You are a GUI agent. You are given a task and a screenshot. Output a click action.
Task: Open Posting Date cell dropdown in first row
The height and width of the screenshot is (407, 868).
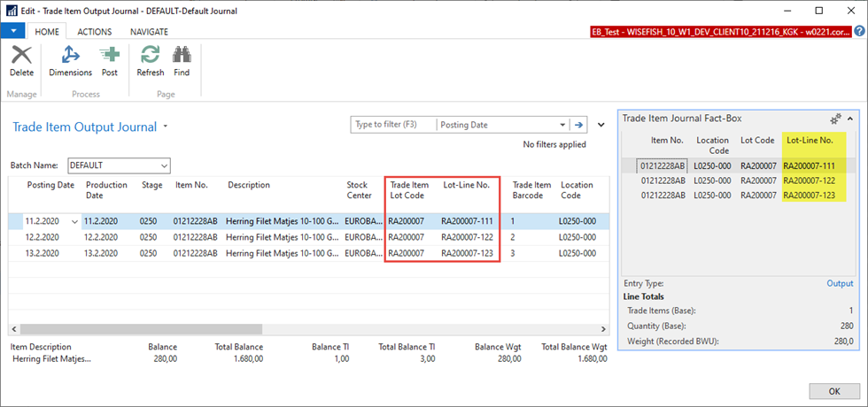point(74,221)
